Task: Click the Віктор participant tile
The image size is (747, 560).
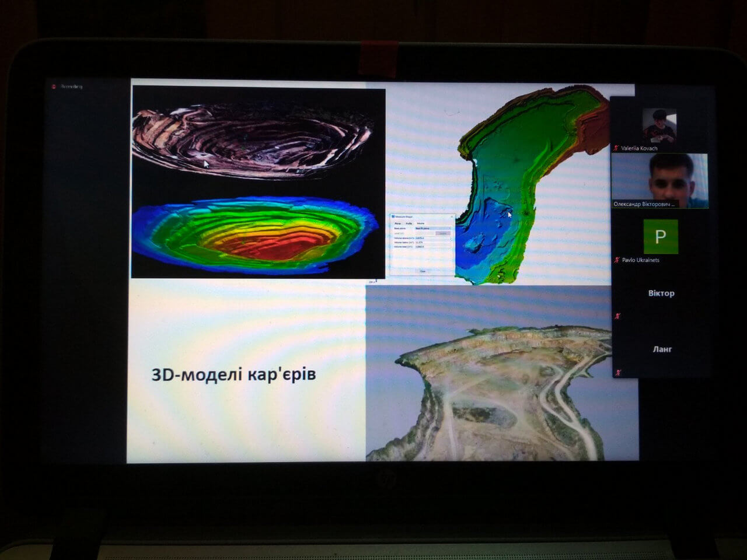Action: point(661,293)
